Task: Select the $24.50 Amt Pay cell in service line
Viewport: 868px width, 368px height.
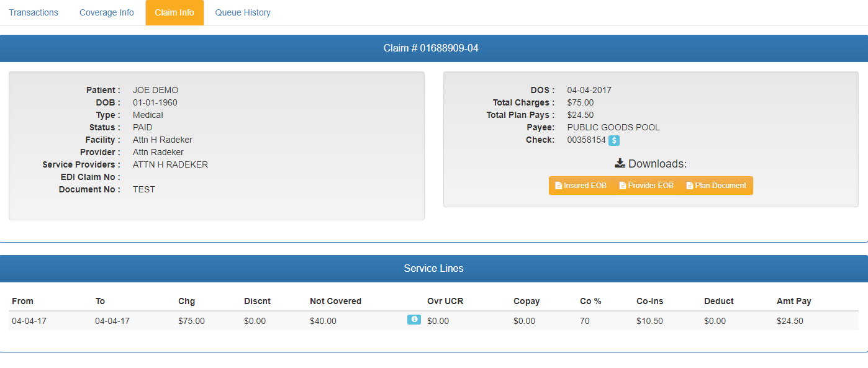Action: click(790, 321)
